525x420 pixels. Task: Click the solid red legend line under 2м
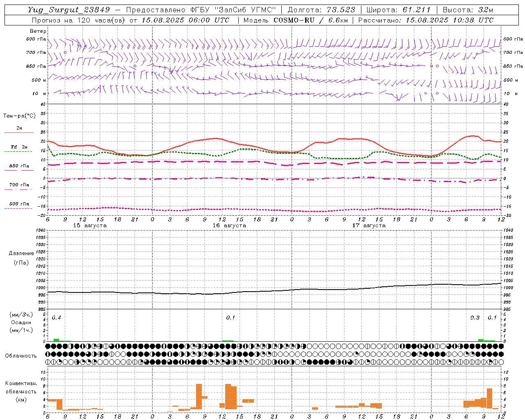19,132
